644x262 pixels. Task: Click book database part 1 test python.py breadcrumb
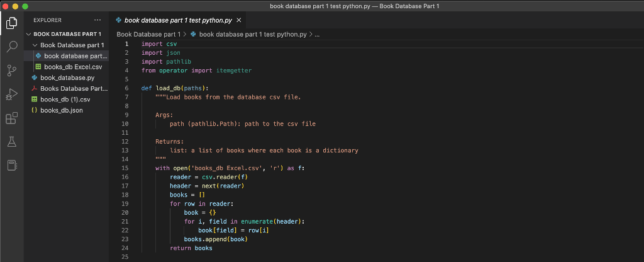click(248, 35)
